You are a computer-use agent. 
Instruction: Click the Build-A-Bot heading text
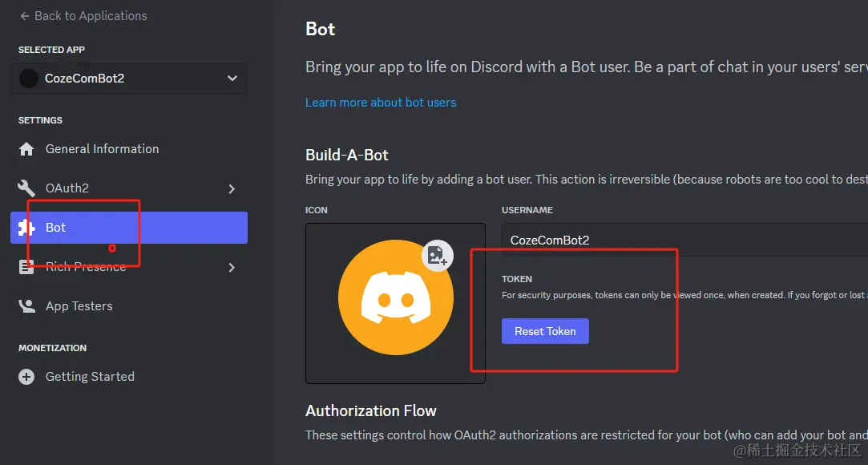point(347,155)
